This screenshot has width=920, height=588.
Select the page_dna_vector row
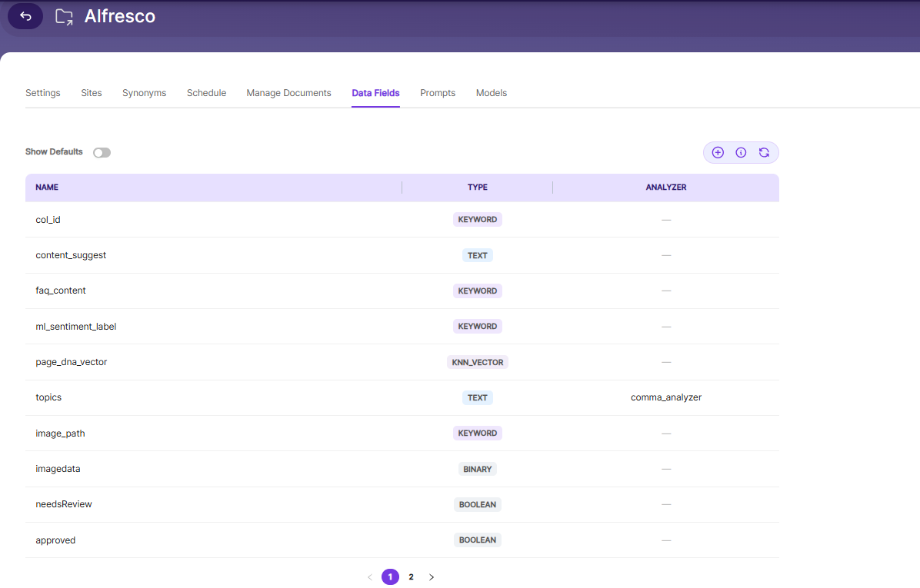tap(402, 362)
